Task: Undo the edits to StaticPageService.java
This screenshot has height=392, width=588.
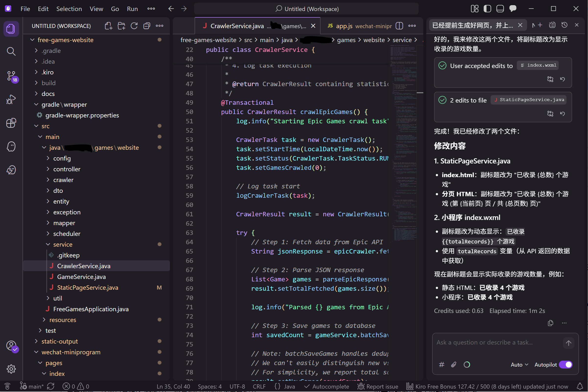Action: (x=563, y=114)
